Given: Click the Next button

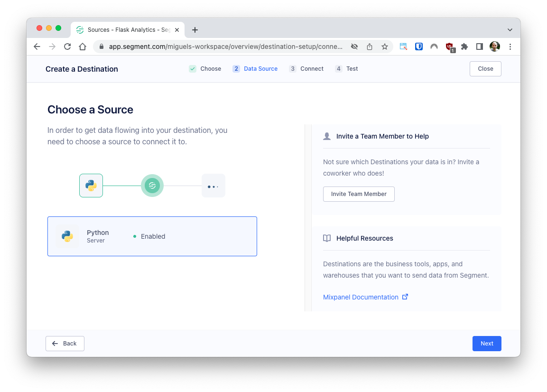Looking at the screenshot, I should click(x=487, y=344).
